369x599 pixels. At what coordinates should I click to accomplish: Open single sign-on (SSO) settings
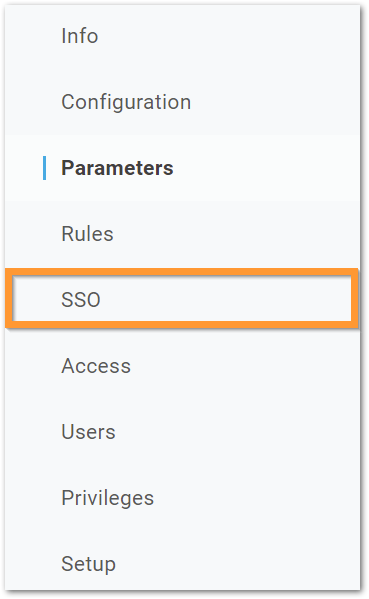coord(81,300)
